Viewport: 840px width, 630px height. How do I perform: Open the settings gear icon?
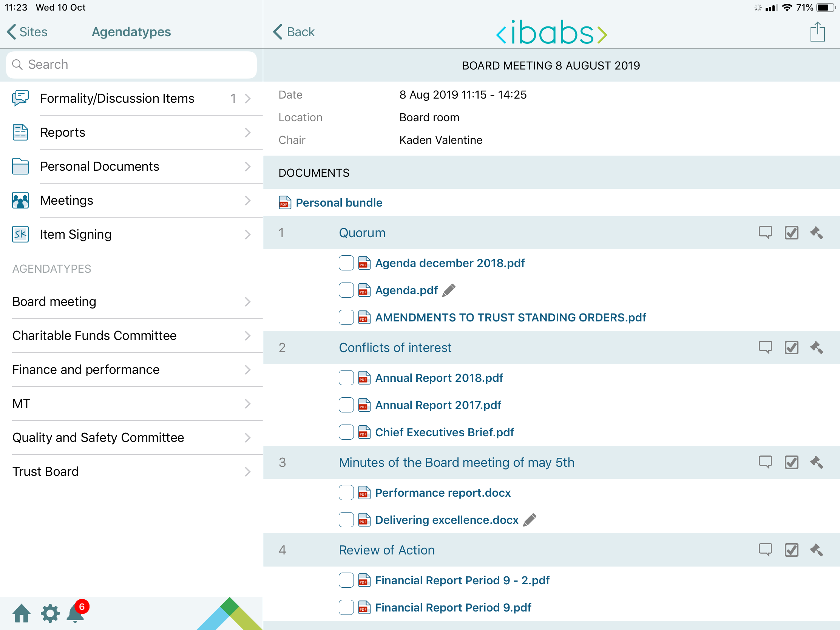[50, 613]
